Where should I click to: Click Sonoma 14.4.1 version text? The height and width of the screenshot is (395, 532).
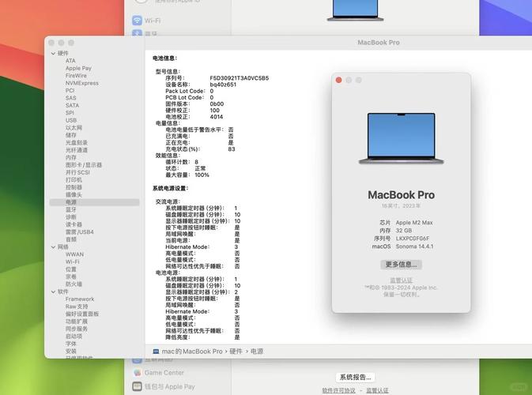pyautogui.click(x=414, y=246)
